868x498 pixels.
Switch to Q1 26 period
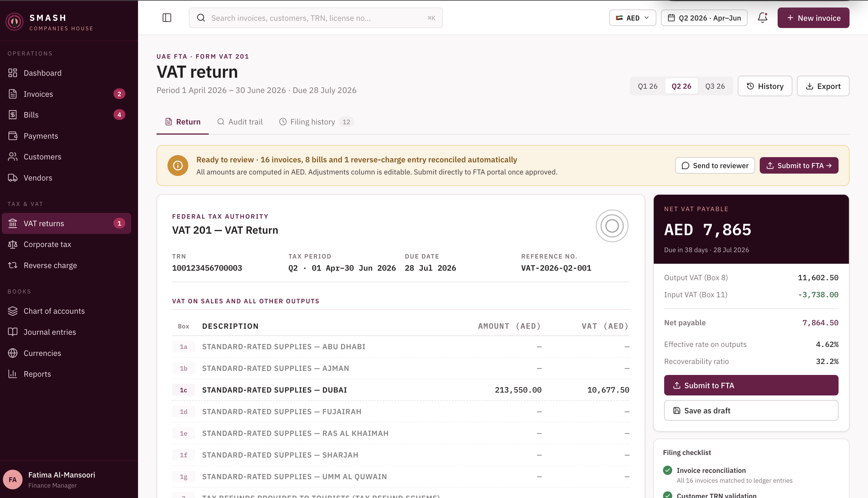(647, 86)
